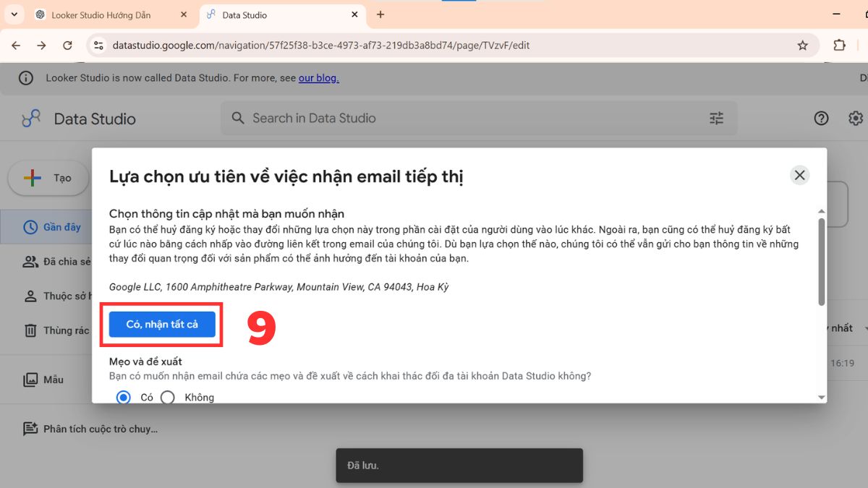
Task: Click the info icon in banner
Action: [25, 78]
